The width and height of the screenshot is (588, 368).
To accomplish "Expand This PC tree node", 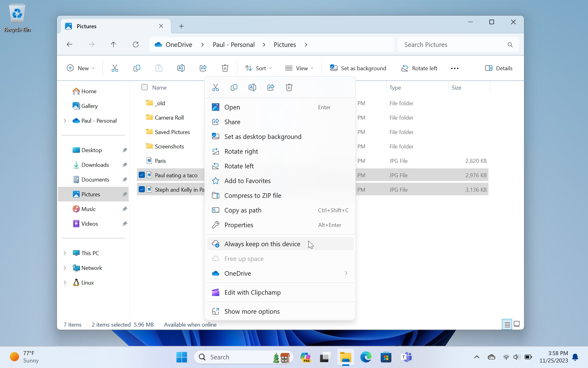I will pyautogui.click(x=65, y=253).
